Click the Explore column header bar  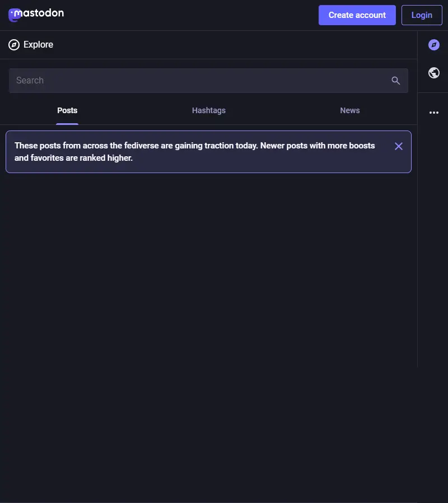[208, 45]
